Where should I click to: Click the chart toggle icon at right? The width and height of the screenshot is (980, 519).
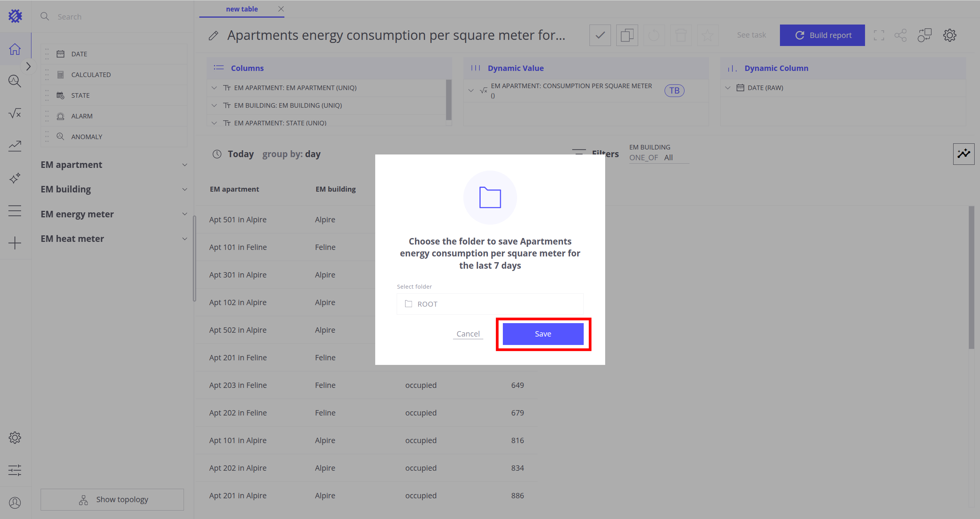point(964,154)
